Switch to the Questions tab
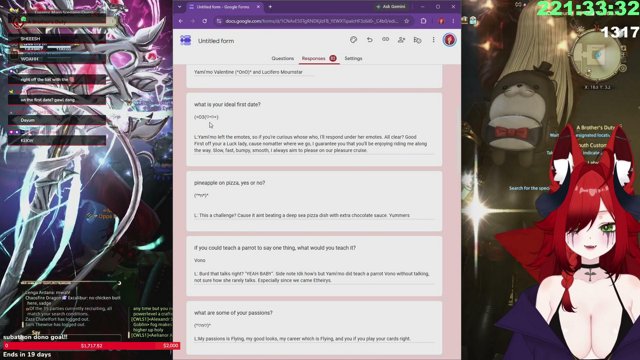Viewport: 640px width, 360px height. (x=282, y=58)
